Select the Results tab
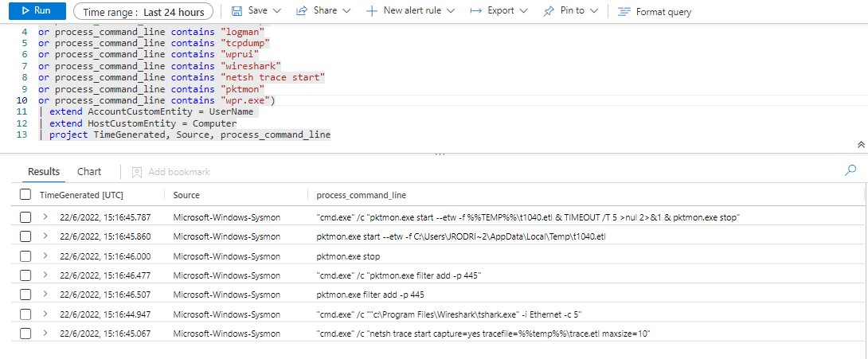868x359 pixels. (44, 172)
